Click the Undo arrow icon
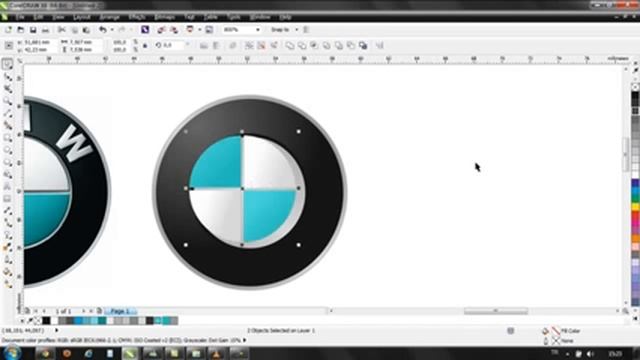The image size is (640, 360). pyautogui.click(x=103, y=30)
